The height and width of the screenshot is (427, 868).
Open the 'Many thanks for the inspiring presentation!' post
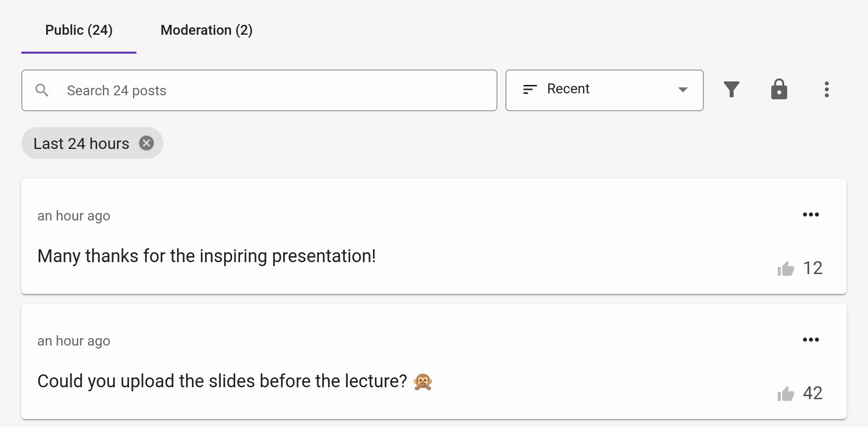pos(206,256)
